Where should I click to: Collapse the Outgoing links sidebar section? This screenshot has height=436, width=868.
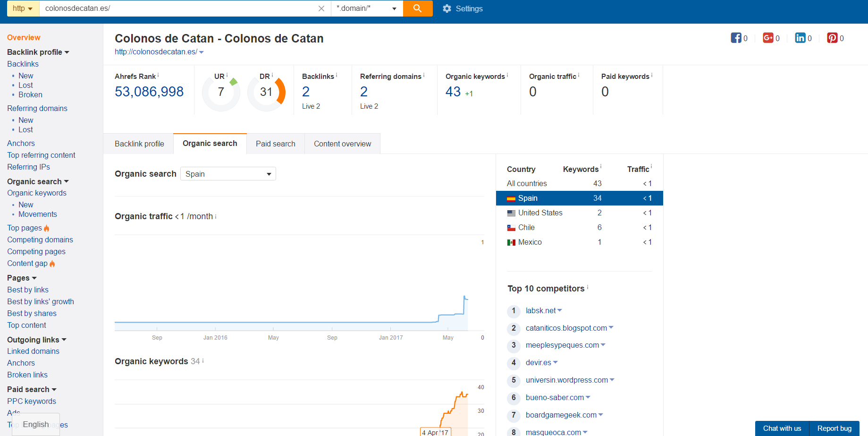coord(64,340)
